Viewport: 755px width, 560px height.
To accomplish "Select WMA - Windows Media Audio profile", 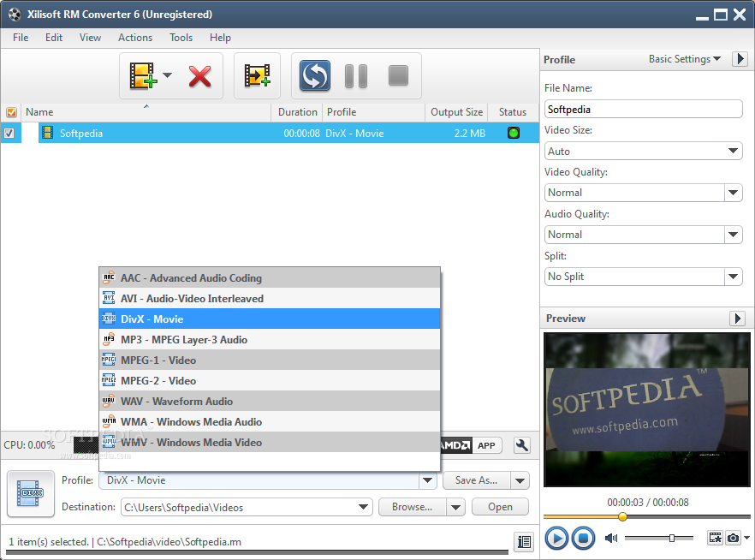I will (270, 422).
